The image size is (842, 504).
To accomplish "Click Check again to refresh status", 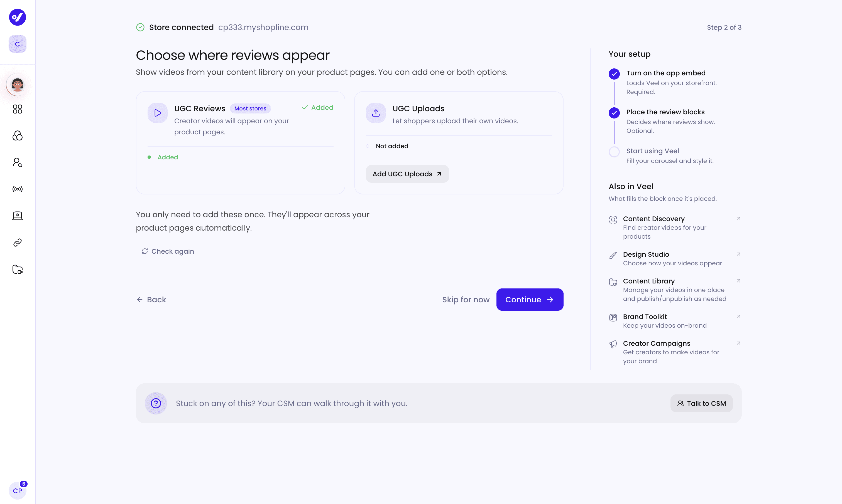I will click(x=168, y=251).
